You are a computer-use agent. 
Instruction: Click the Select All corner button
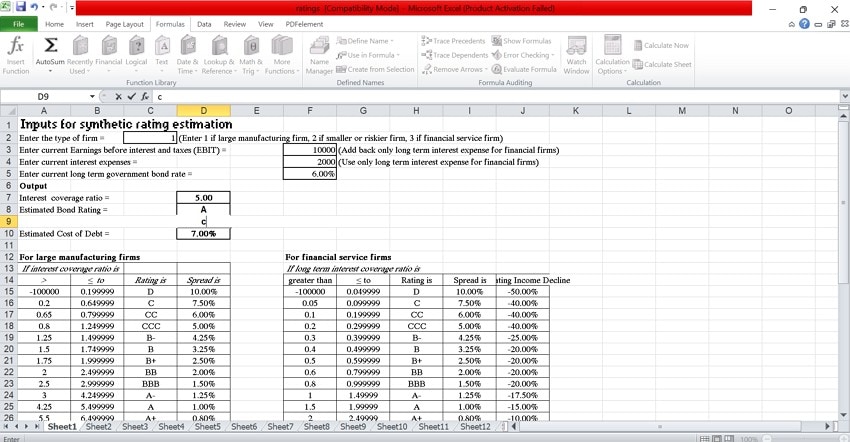point(9,111)
